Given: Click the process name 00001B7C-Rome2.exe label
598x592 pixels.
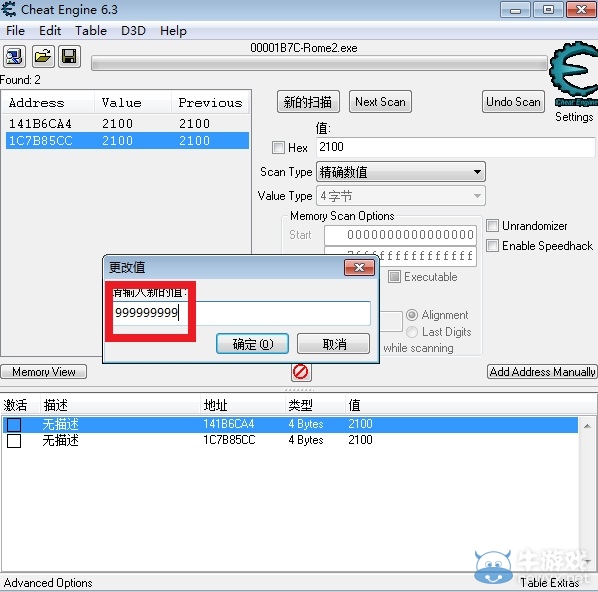Looking at the screenshot, I should click(x=304, y=48).
